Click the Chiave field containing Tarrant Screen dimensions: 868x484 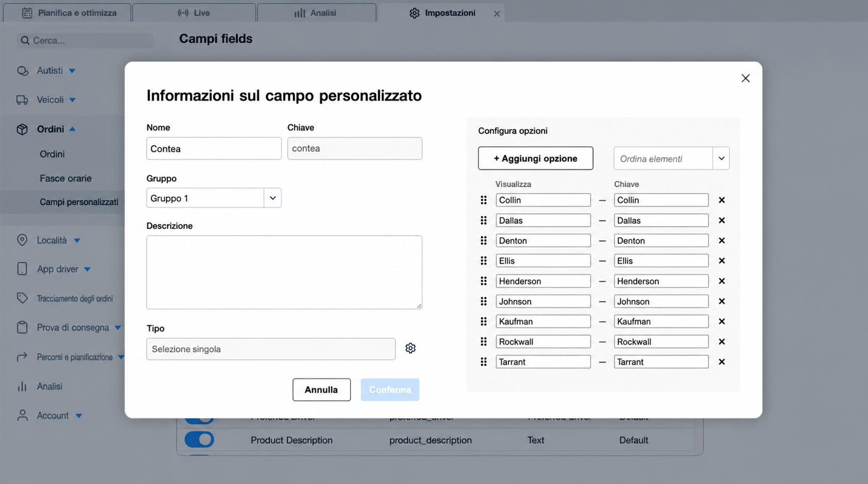coord(661,362)
